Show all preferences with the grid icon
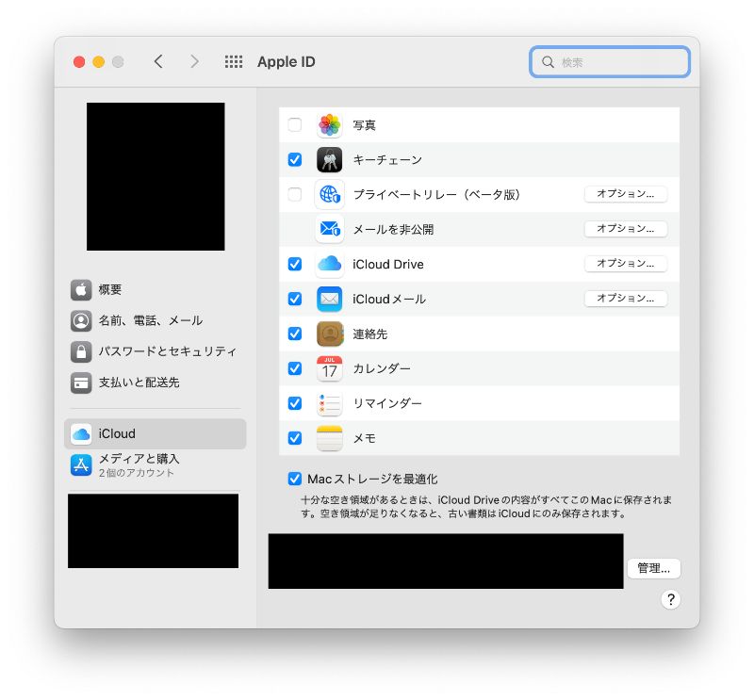 tap(234, 61)
